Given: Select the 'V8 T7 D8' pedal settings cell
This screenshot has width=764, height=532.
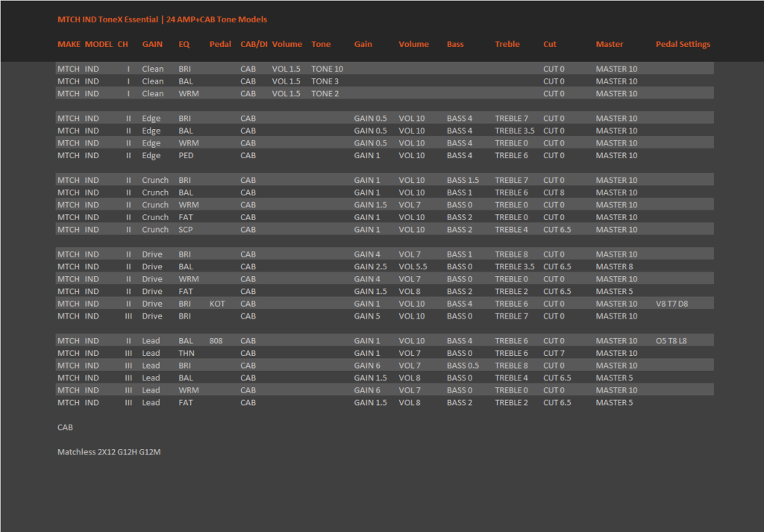Looking at the screenshot, I should pyautogui.click(x=672, y=304).
